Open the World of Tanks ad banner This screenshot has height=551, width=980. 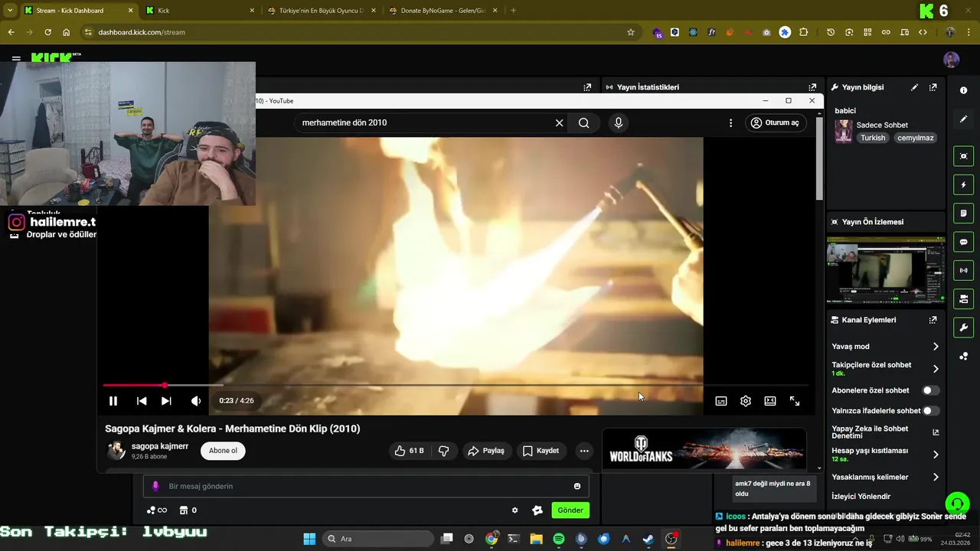click(704, 448)
